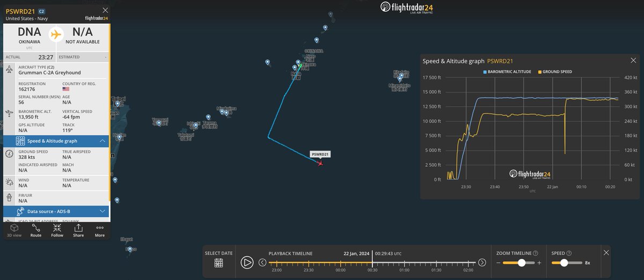The image size is (644, 280).
Task: Adjust the Zoom Timeline slider handle
Action: (521, 263)
